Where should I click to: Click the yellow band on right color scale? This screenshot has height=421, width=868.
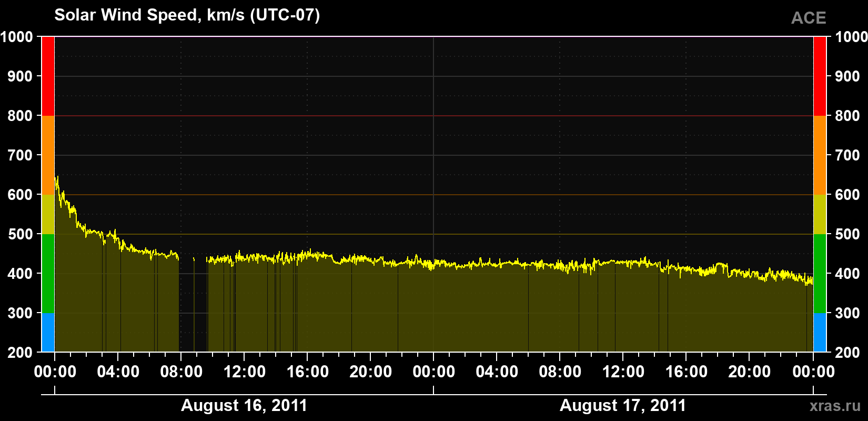[820, 214]
